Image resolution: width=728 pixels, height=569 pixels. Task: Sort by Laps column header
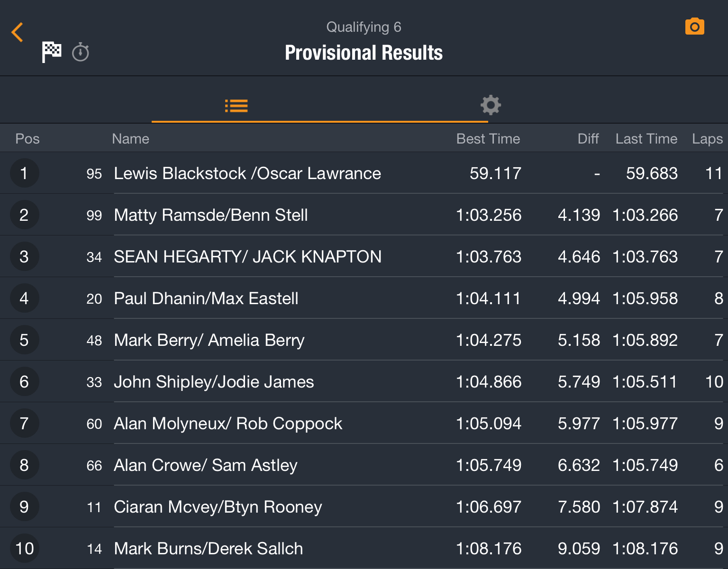[x=707, y=139]
